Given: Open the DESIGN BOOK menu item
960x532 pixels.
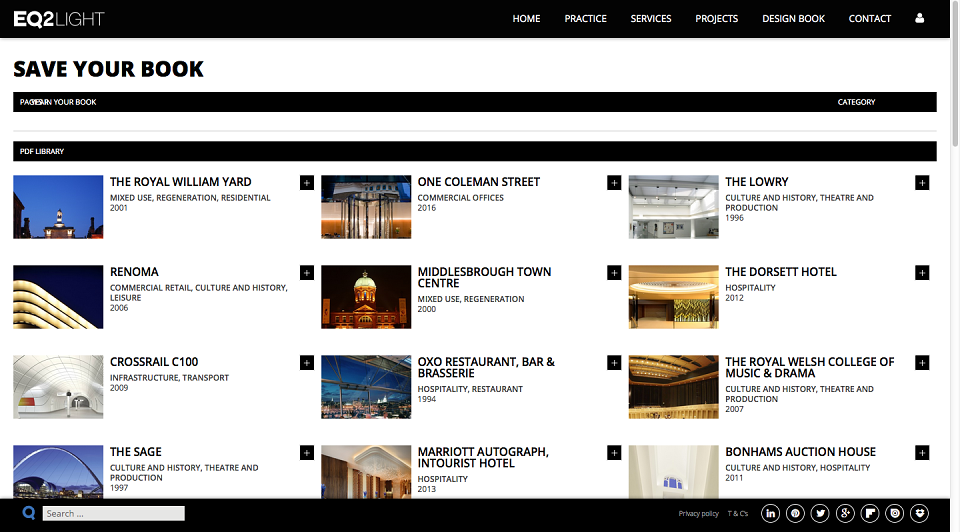Looking at the screenshot, I should tap(793, 18).
